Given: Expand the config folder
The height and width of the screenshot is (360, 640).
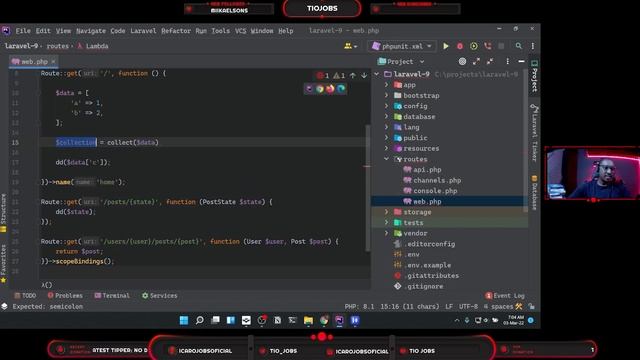Looking at the screenshot, I should coord(387,106).
